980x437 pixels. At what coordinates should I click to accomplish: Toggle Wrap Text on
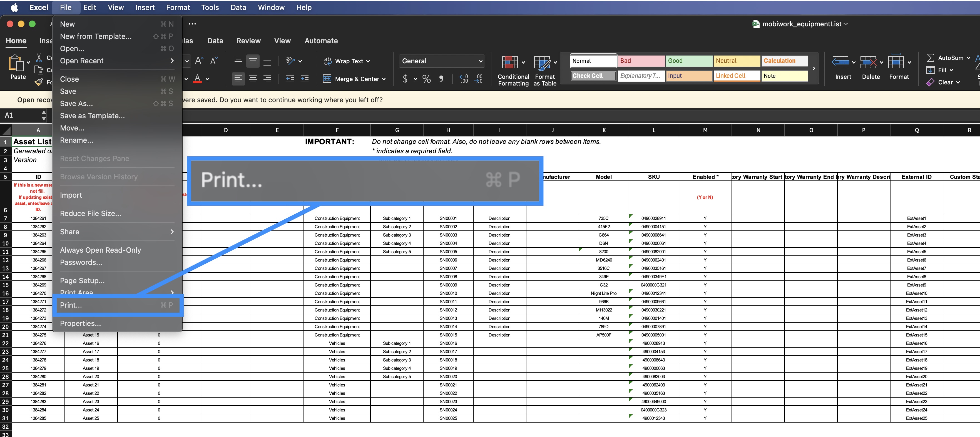(x=347, y=61)
